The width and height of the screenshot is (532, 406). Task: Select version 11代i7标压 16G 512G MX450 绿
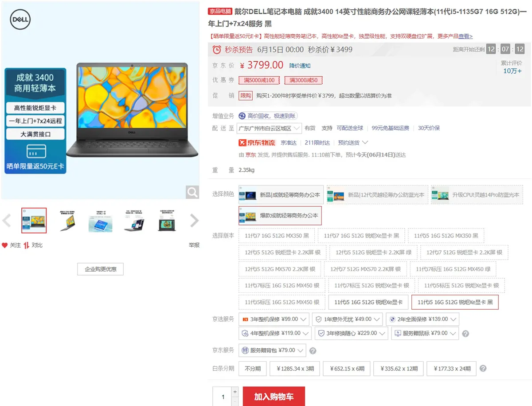pos(453,269)
